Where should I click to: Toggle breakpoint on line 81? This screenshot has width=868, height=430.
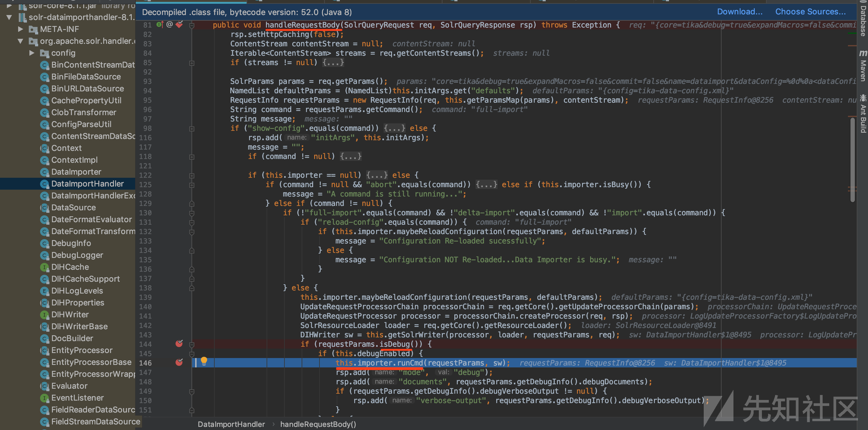pos(179,24)
